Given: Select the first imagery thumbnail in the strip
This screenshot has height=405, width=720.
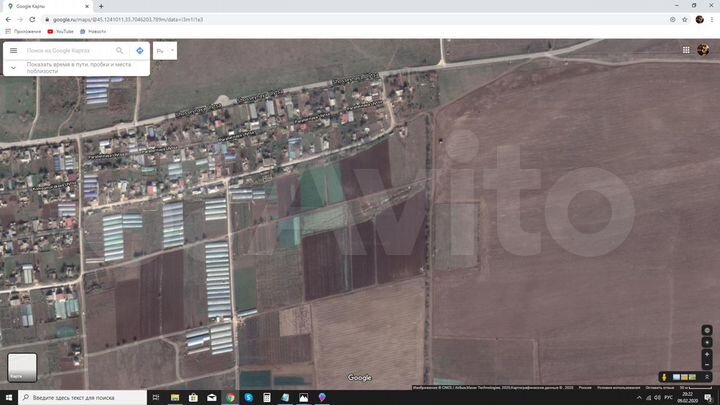Looking at the screenshot, I should [x=676, y=377].
